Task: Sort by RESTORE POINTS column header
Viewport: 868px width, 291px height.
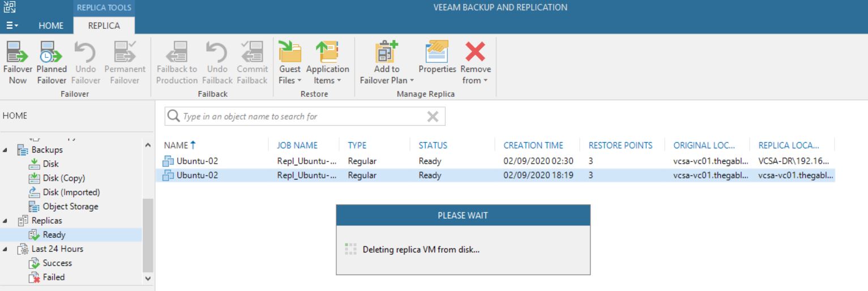Action: coord(621,145)
